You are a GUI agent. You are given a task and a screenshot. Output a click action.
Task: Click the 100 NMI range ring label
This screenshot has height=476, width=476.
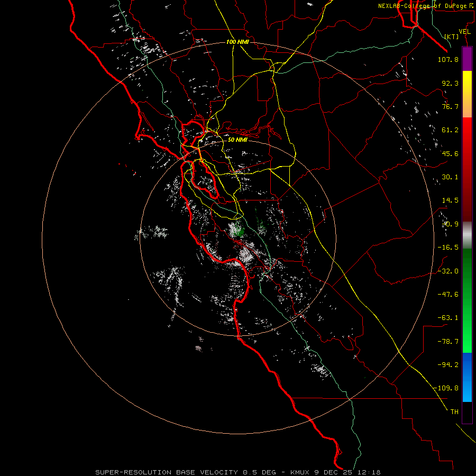pyautogui.click(x=237, y=42)
